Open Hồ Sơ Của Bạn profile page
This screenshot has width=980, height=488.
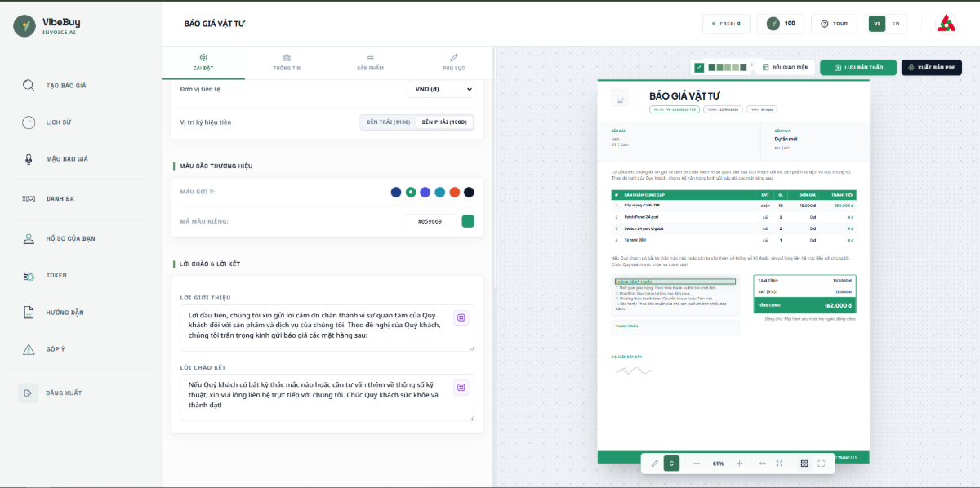coord(70,238)
